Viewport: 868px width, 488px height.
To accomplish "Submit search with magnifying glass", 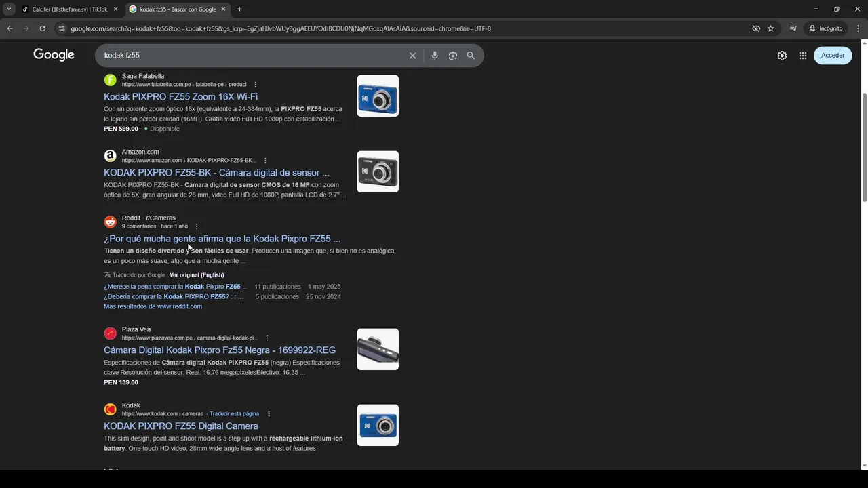I will 471,56.
